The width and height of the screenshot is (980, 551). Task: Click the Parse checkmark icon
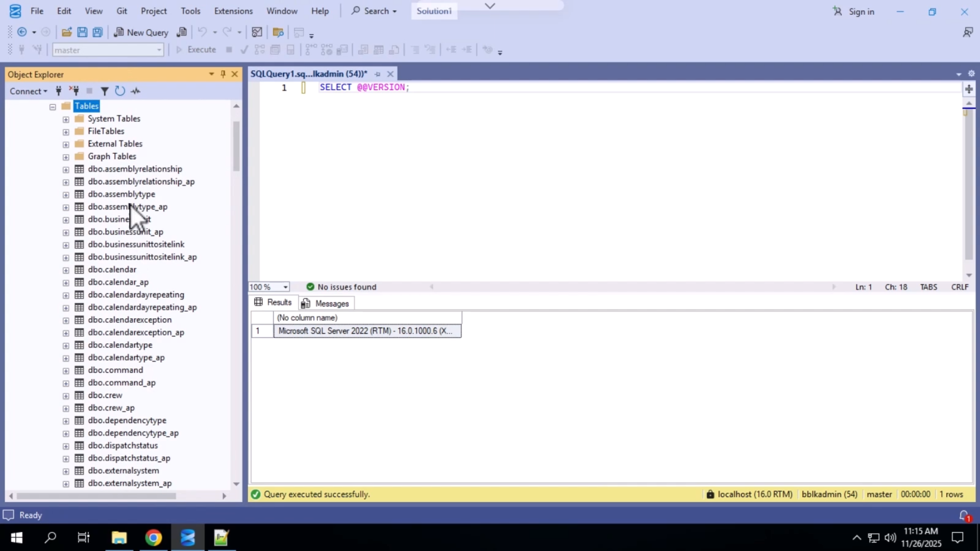(x=244, y=49)
